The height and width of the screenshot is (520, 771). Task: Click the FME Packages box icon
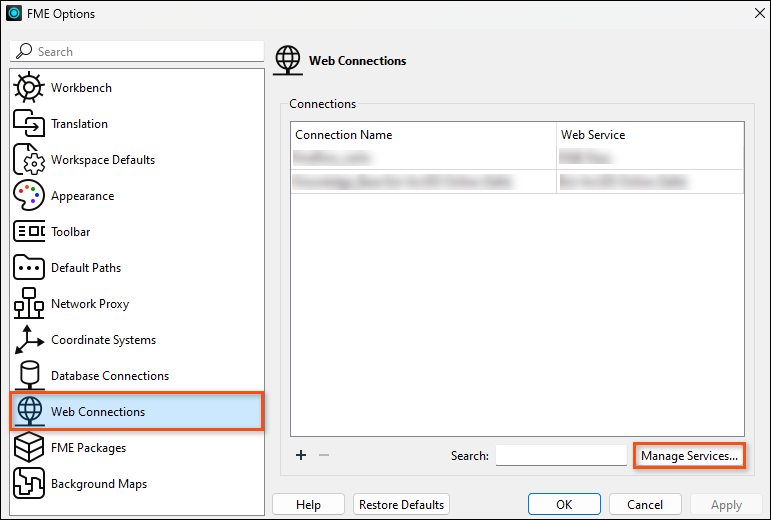click(29, 447)
